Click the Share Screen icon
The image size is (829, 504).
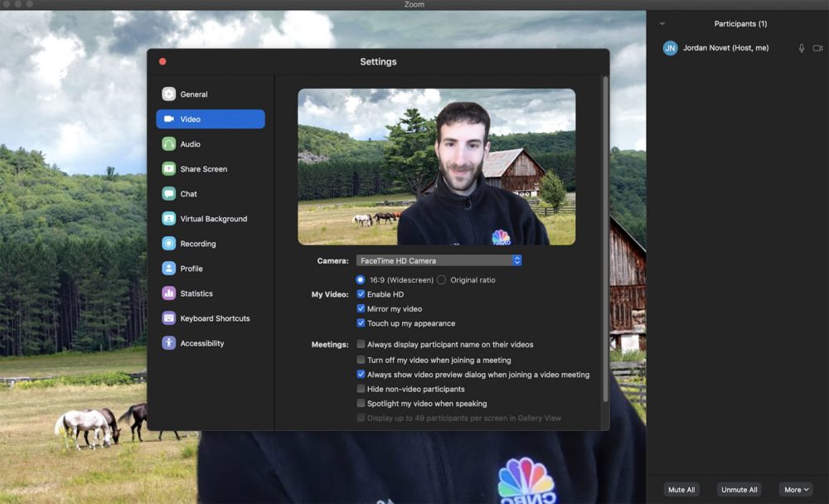tap(169, 169)
